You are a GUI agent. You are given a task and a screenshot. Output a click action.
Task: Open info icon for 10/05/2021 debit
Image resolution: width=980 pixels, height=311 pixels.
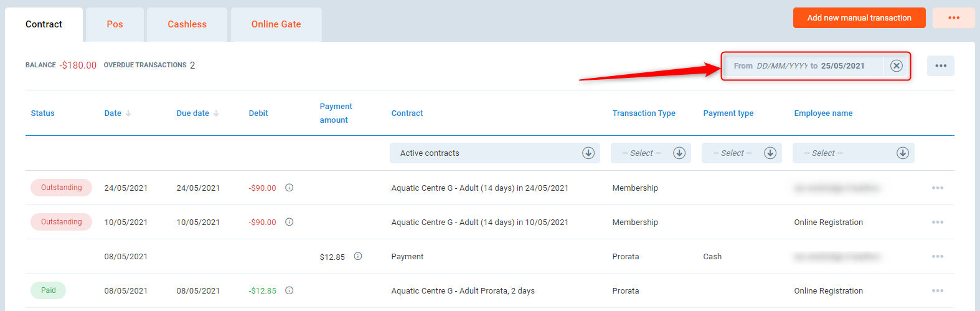[x=289, y=222]
